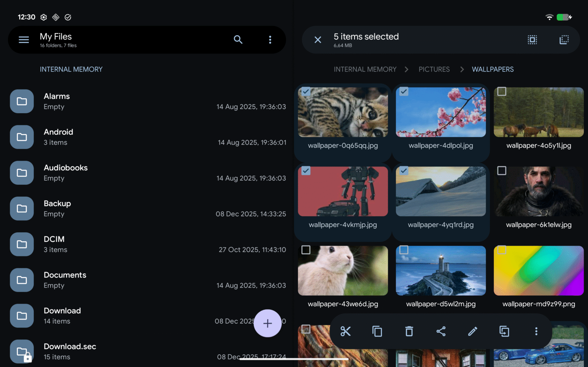This screenshot has width=588, height=367.
Task: Navigate to PICTURES in the breadcrumb
Action: tap(434, 69)
